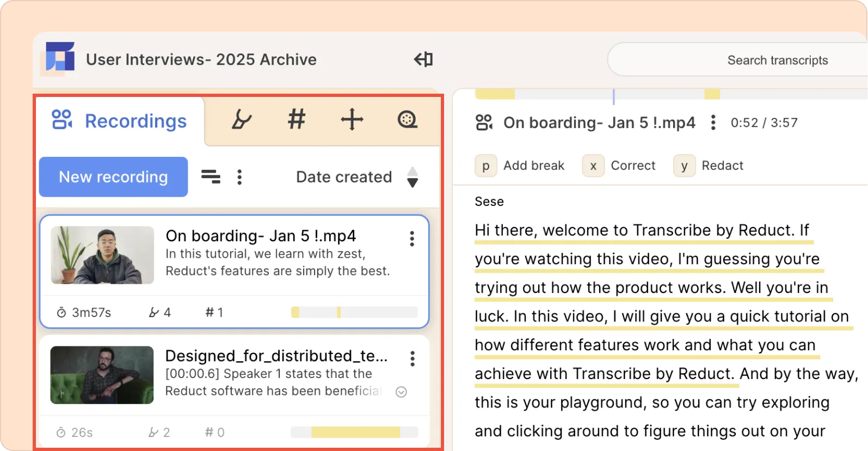Click the New recording button
This screenshot has width=868, height=451.
113,177
